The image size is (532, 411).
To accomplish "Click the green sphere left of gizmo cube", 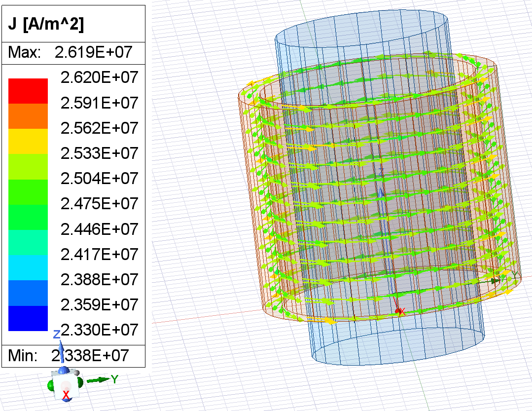I will click(x=51, y=386).
